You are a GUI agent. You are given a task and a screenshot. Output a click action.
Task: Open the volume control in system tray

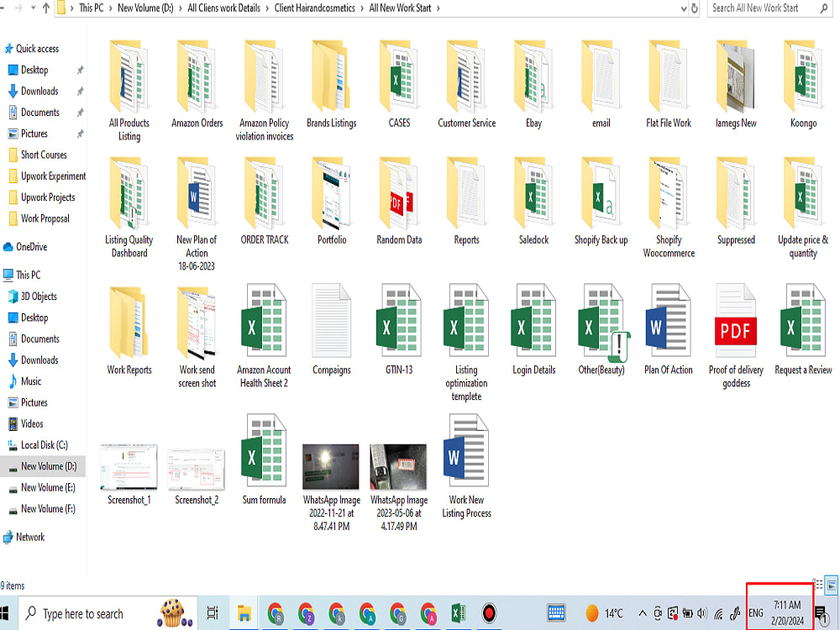(702, 613)
